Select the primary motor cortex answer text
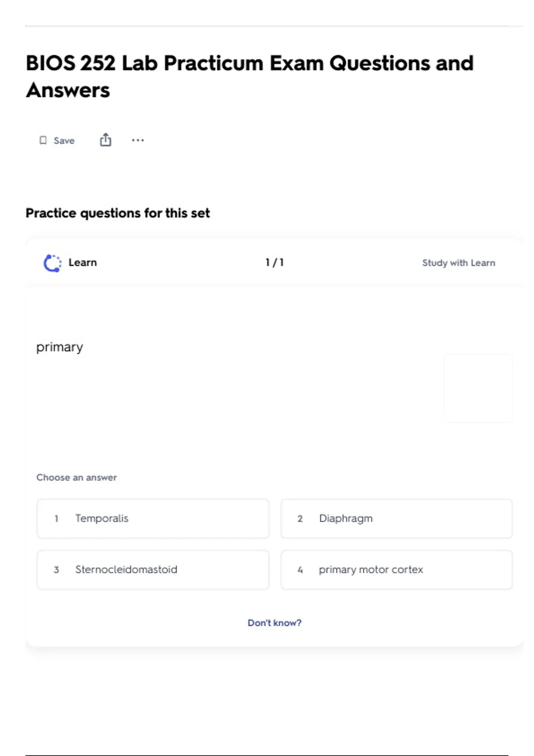This screenshot has height=756, width=534. click(371, 570)
